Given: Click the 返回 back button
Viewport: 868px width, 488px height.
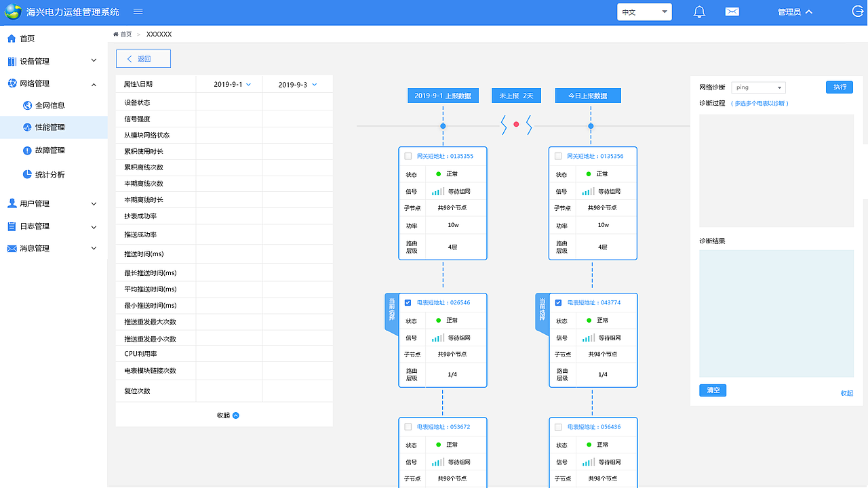Looking at the screenshot, I should [x=143, y=59].
